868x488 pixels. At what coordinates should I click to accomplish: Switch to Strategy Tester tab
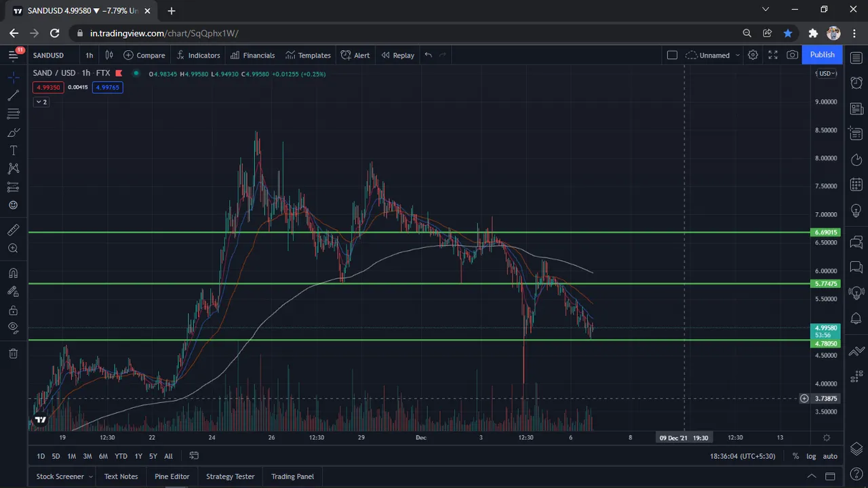point(230,476)
